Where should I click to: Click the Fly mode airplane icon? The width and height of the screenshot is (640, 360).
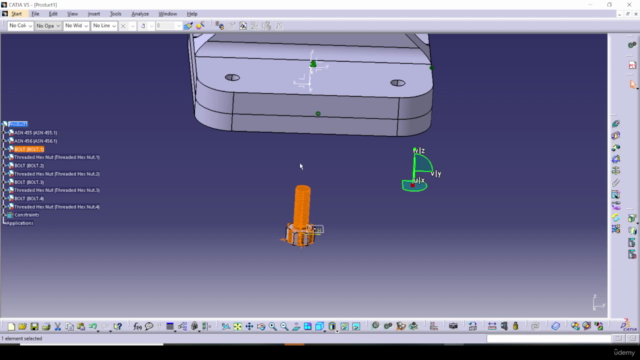(226, 326)
